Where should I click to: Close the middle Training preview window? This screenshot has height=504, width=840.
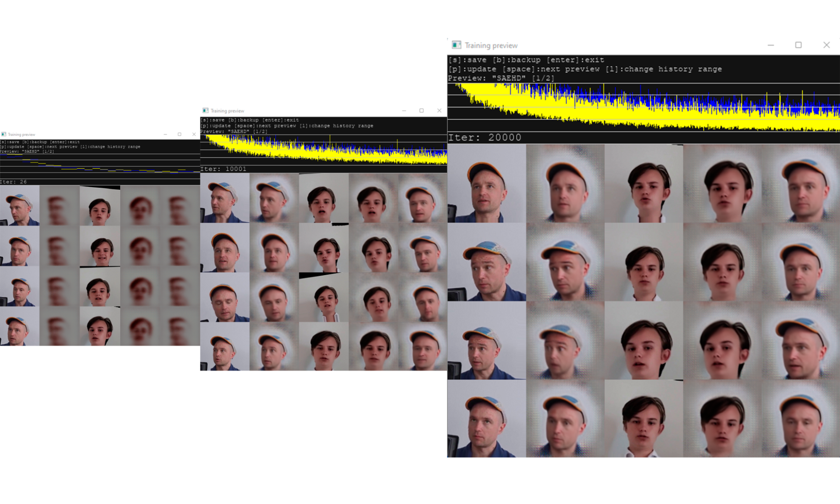439,110
